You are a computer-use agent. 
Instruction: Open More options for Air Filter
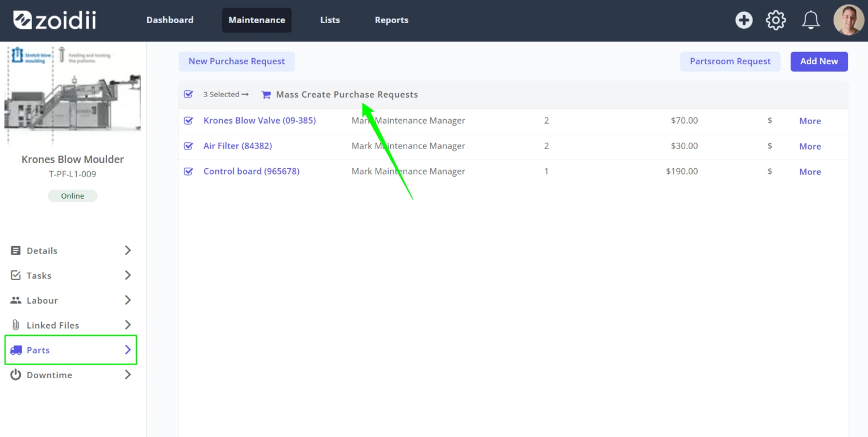[x=810, y=146]
